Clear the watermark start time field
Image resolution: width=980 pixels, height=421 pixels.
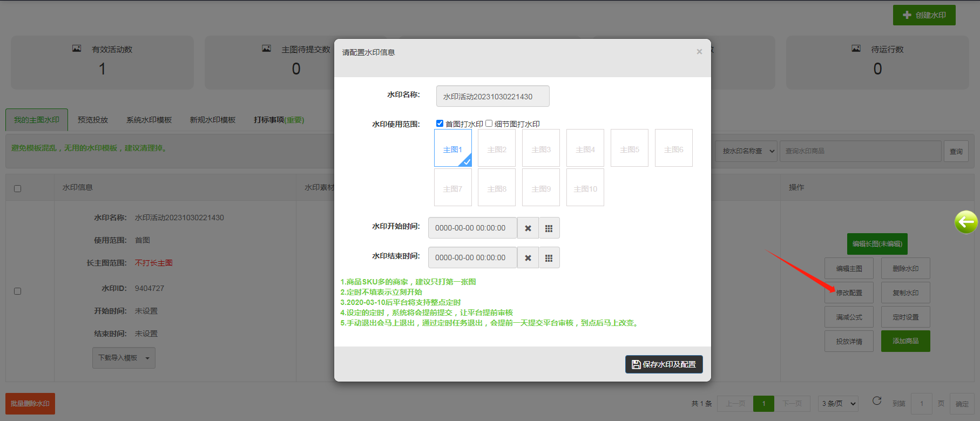(528, 228)
